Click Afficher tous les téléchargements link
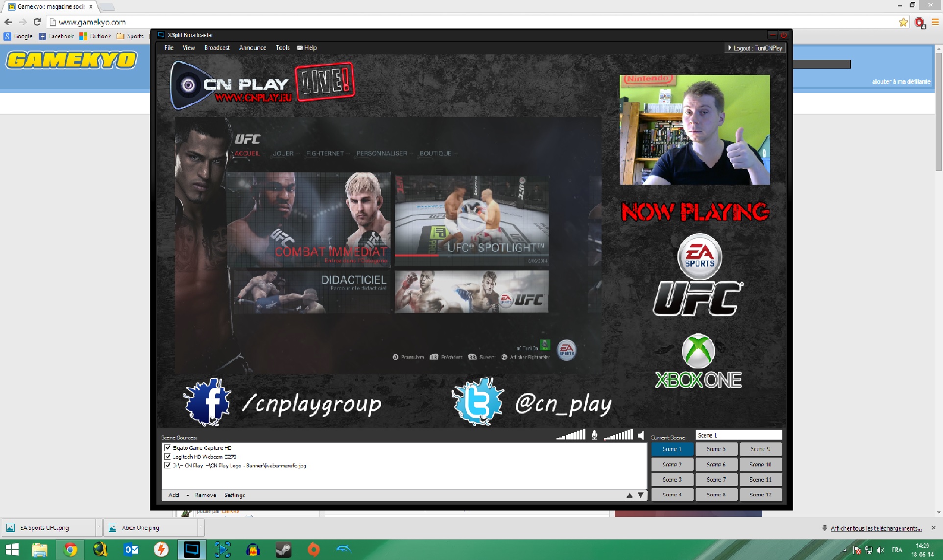This screenshot has width=943, height=560. tap(876, 528)
